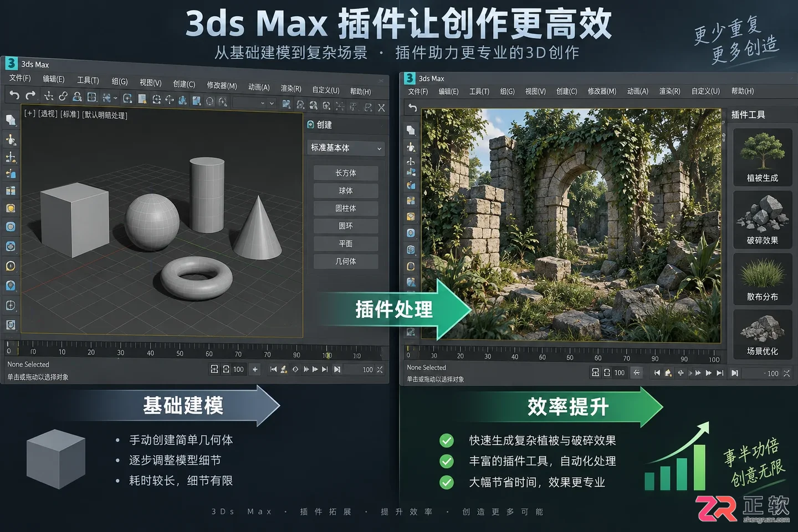798x532 pixels.
Task: Click the None Selected status in the left window
Action: (x=28, y=365)
